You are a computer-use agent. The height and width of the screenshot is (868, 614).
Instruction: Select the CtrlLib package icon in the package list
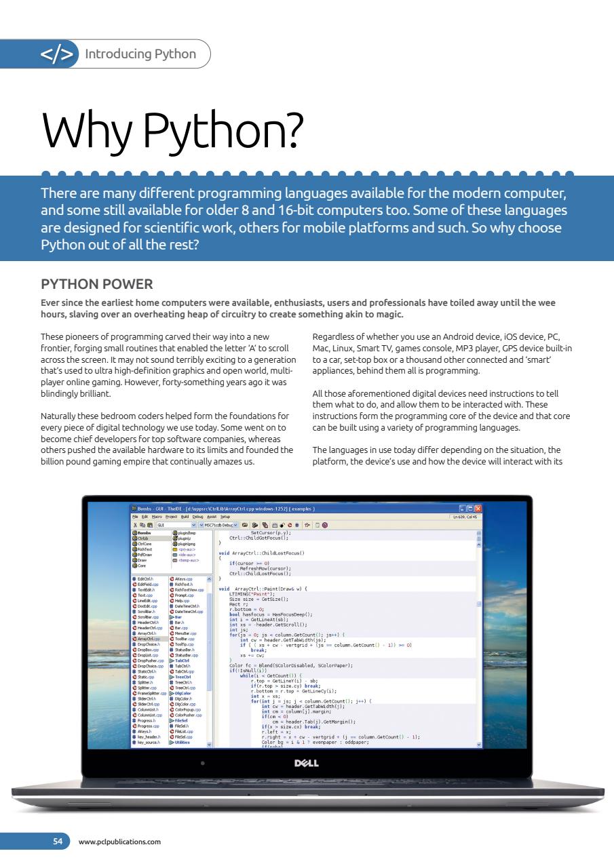(x=134, y=539)
